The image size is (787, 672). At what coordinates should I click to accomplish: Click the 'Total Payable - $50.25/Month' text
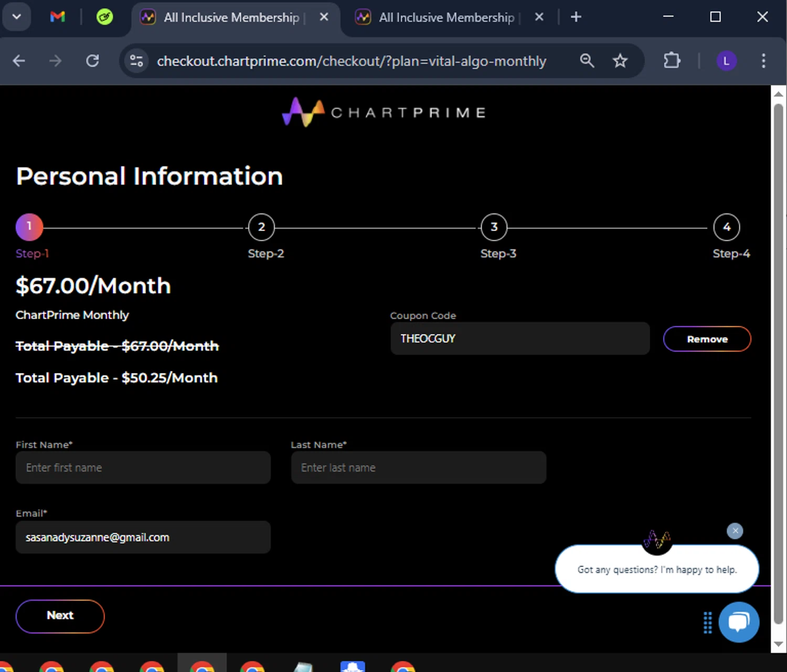116,378
